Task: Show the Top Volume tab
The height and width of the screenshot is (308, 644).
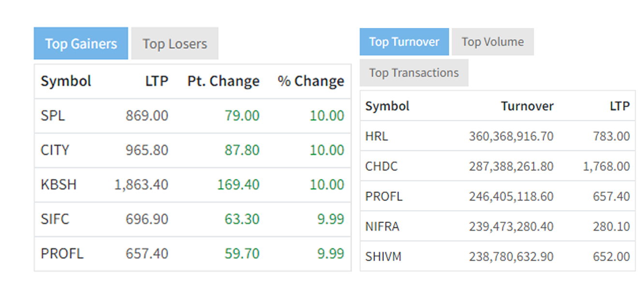Action: click(492, 42)
